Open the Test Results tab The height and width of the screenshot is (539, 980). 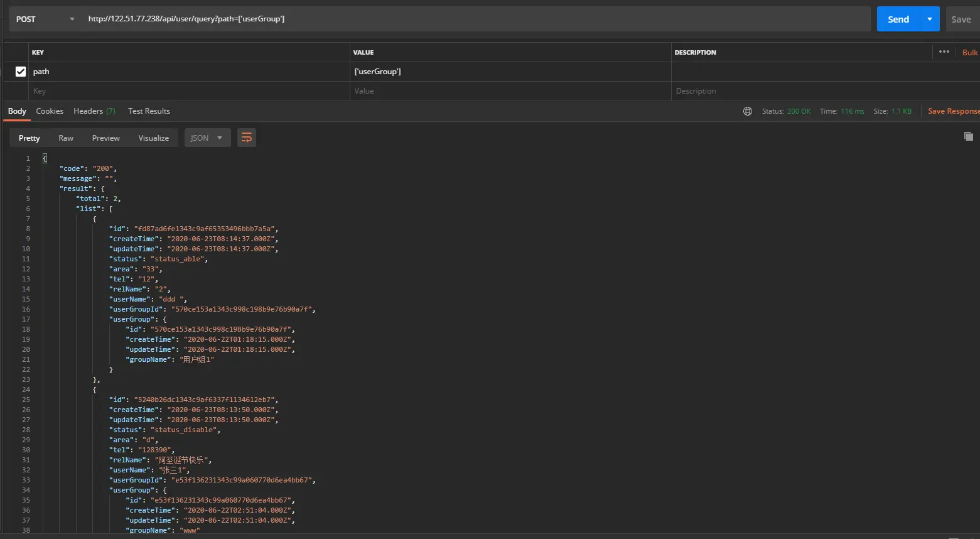point(149,111)
